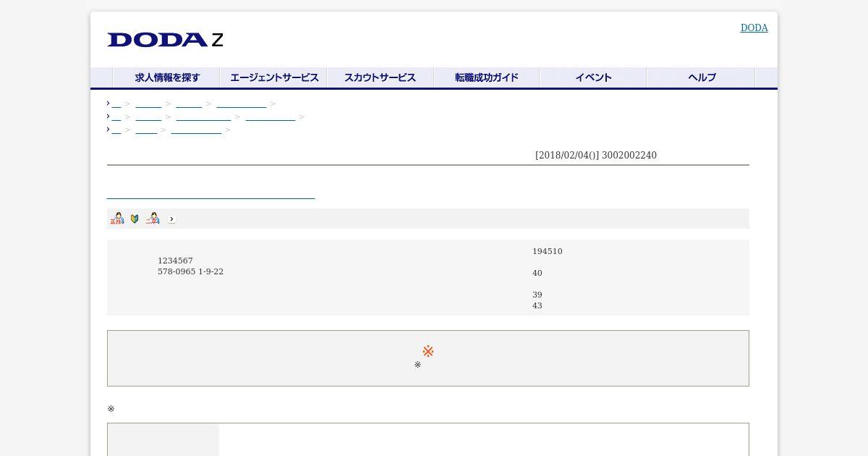Open the エージェントサービス menu tab
868x456 pixels.
pyautogui.click(x=273, y=77)
